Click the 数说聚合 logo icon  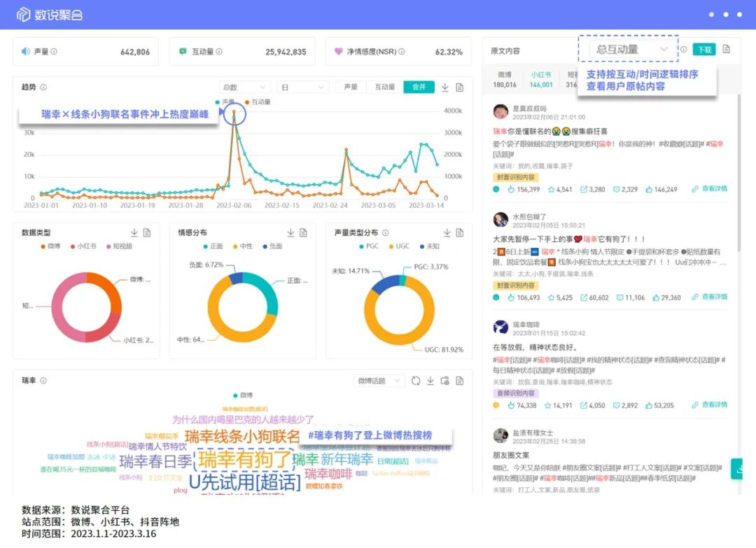click(23, 15)
